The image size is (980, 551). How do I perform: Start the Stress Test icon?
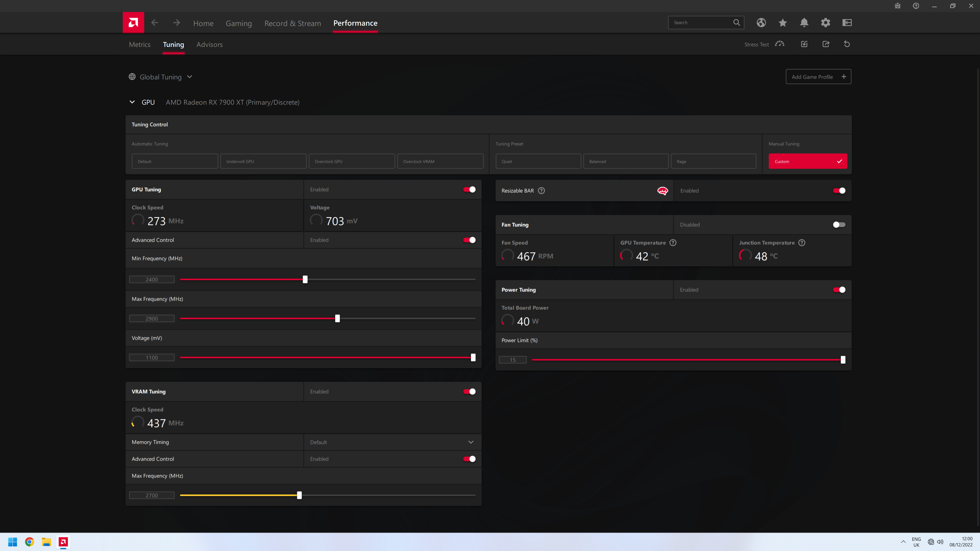779,44
